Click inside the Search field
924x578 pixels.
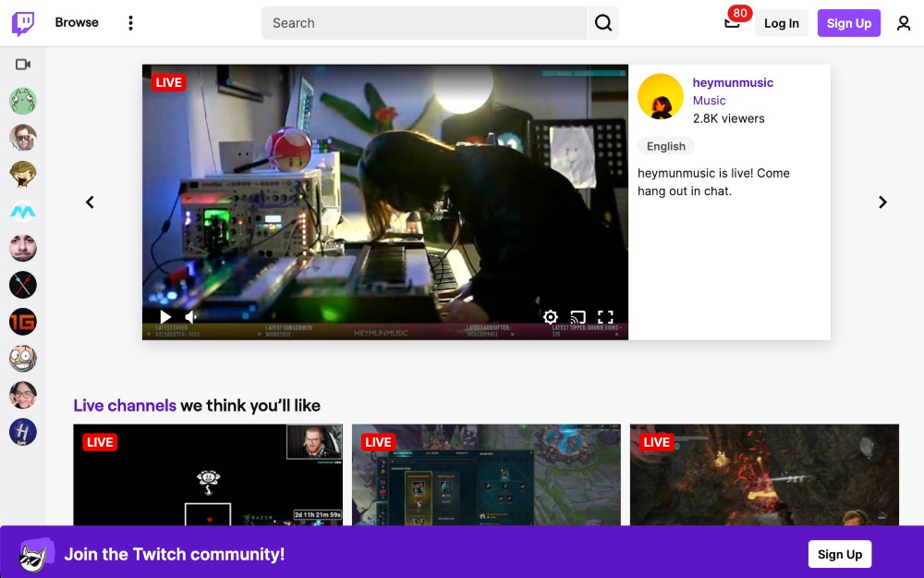click(425, 22)
